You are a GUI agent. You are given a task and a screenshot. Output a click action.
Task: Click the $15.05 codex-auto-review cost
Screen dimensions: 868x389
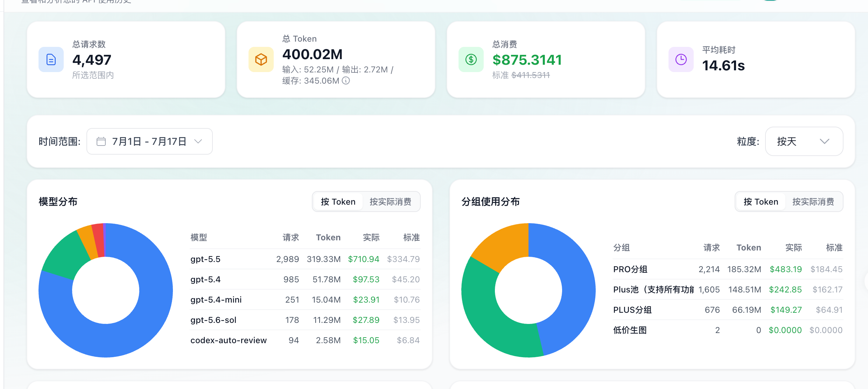[x=366, y=340]
